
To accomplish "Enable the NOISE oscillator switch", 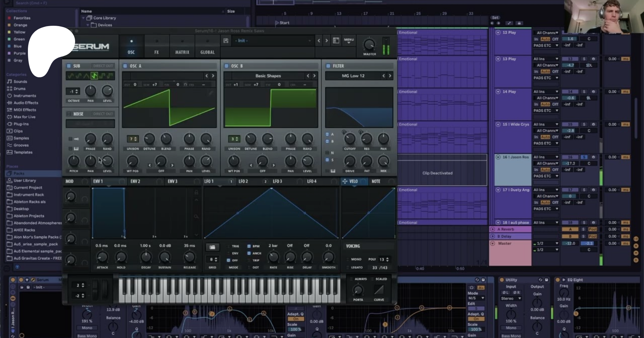I will point(69,114).
